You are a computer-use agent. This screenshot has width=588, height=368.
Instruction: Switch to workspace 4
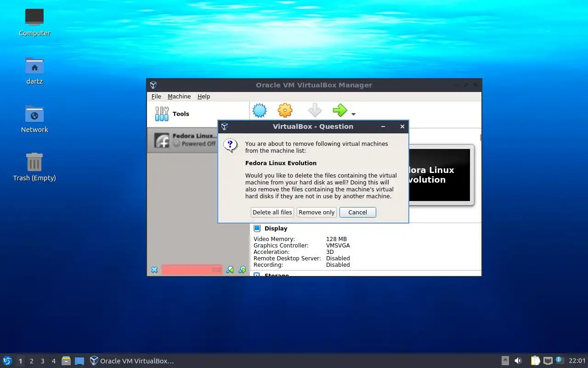[53, 361]
